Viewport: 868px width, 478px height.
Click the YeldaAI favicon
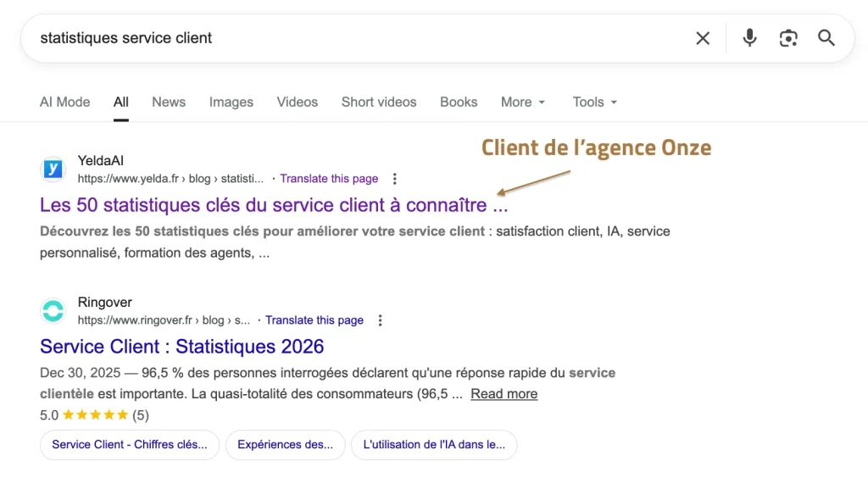(53, 169)
